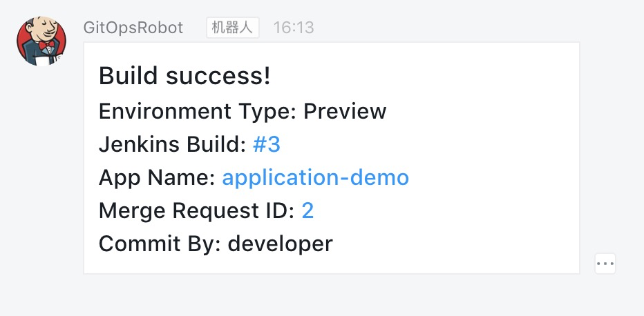This screenshot has height=316, width=644.
Task: Select the Environment Type label text
Action: coord(198,112)
